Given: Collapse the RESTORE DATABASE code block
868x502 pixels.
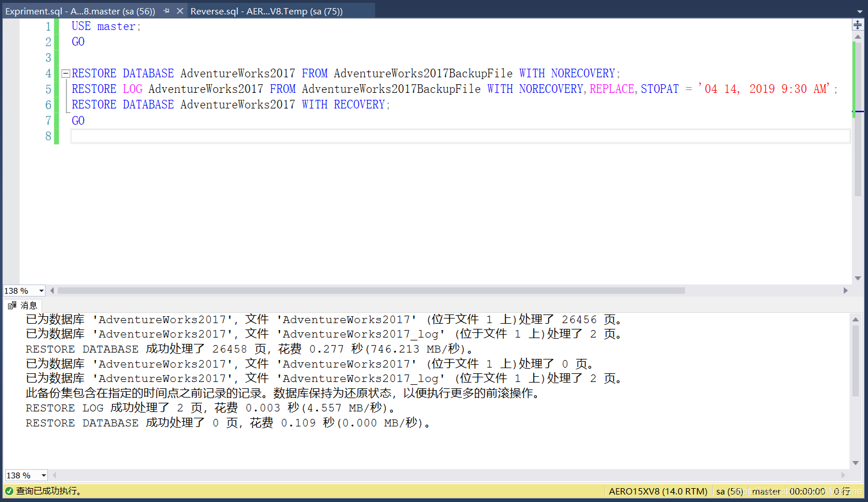Looking at the screenshot, I should pyautogui.click(x=66, y=74).
